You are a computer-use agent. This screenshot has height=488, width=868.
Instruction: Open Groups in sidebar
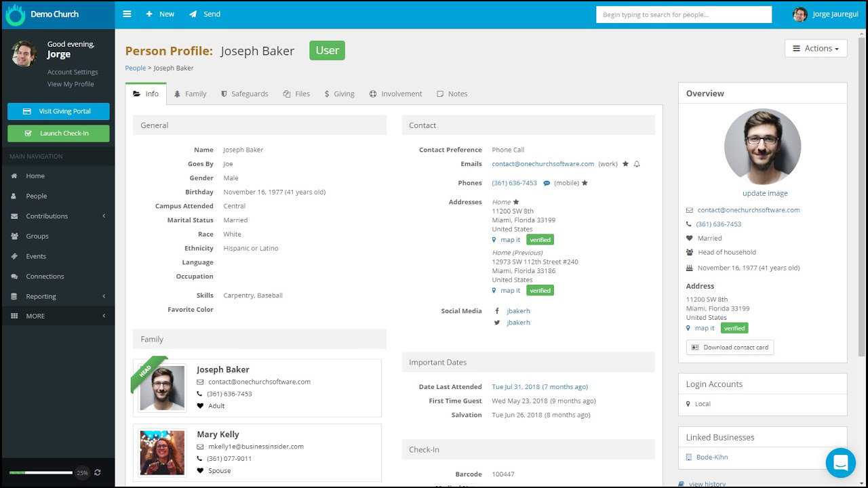point(37,237)
